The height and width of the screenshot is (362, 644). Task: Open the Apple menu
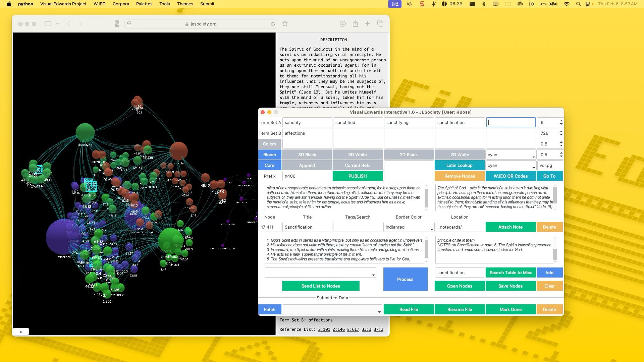point(9,4)
